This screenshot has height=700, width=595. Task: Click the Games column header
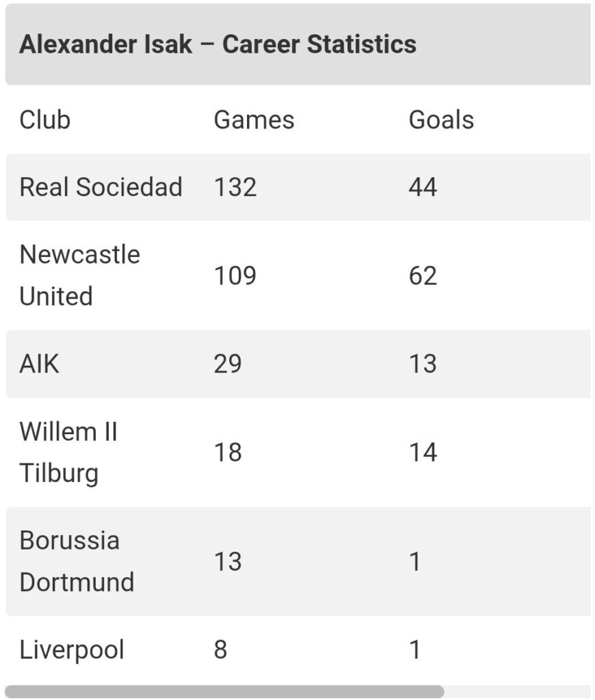[254, 120]
